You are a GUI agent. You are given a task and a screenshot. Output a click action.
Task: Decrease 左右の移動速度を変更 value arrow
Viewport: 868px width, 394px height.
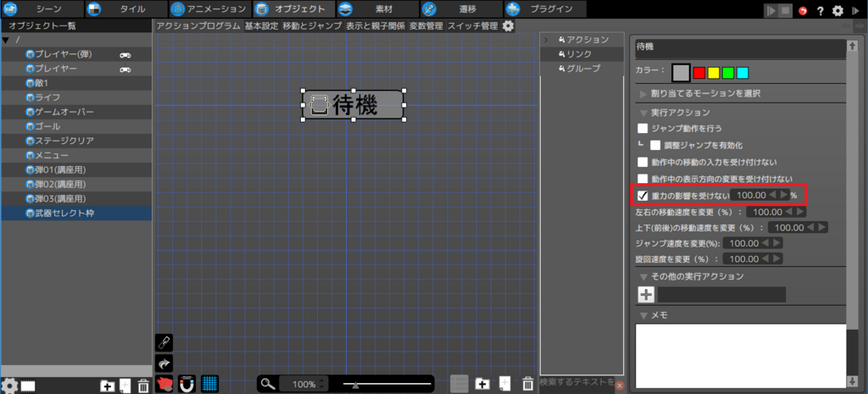tap(789, 211)
